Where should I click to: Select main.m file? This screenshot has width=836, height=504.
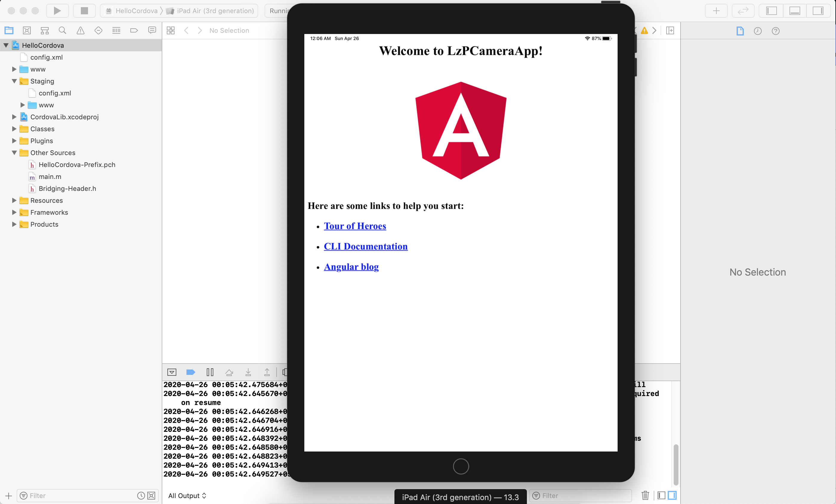(x=50, y=177)
